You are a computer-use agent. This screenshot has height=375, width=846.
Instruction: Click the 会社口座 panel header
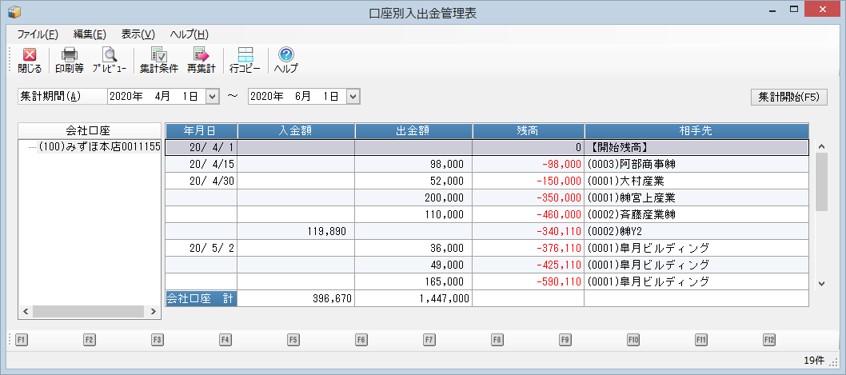90,130
